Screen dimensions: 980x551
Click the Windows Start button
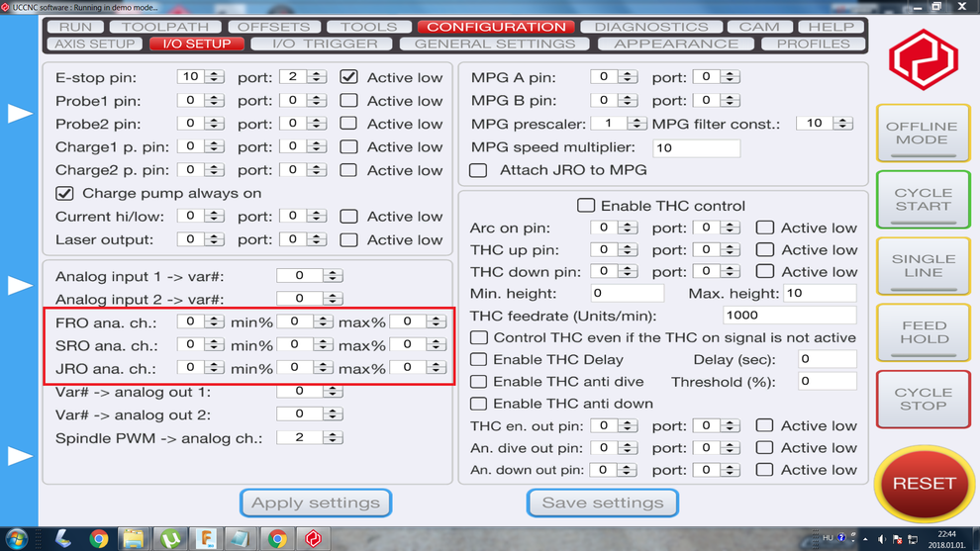(x=18, y=538)
